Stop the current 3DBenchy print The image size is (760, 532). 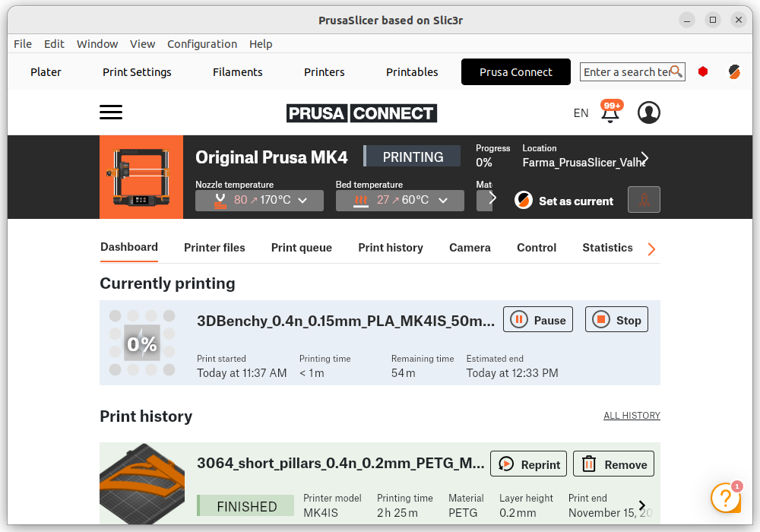point(616,320)
